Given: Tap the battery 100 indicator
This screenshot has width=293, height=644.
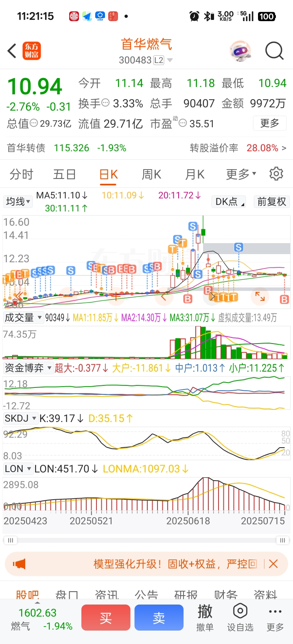Looking at the screenshot, I should click(x=267, y=16).
